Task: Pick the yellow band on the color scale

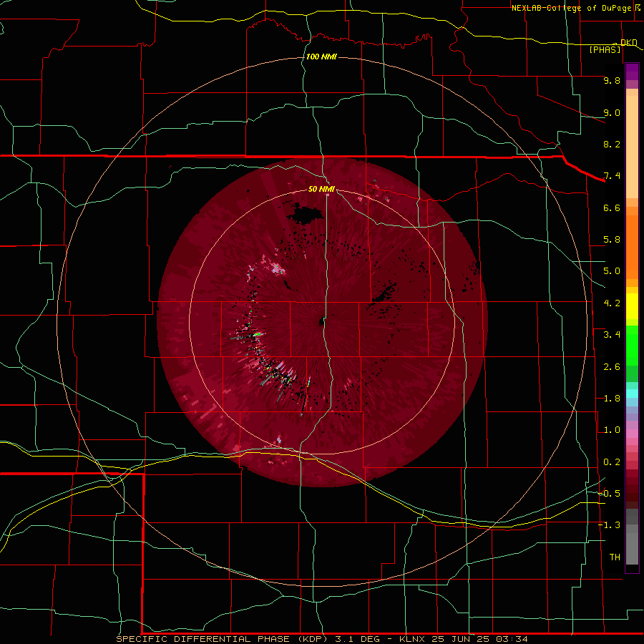Action: (x=632, y=306)
